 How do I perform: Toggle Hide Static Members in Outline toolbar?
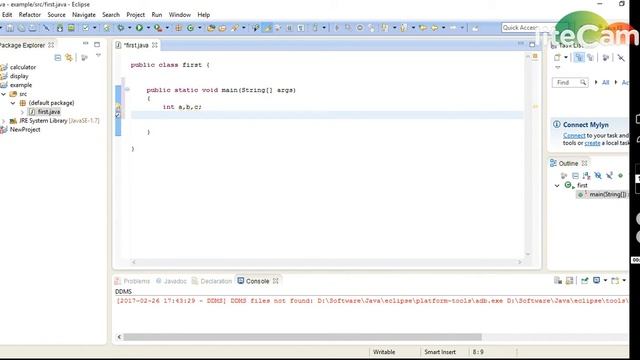[609, 176]
